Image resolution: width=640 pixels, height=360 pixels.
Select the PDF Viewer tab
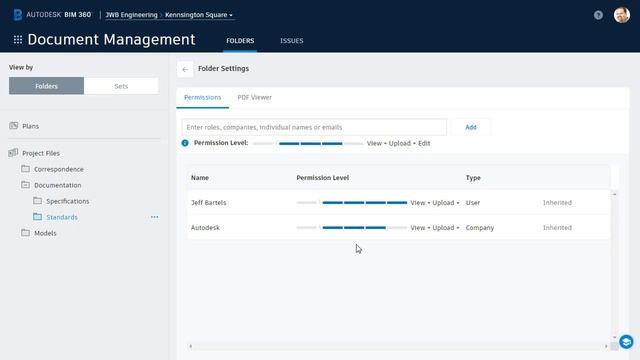coord(255,98)
